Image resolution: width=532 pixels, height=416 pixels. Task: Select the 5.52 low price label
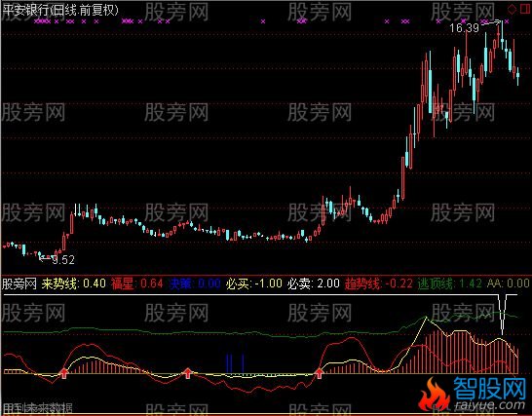[x=63, y=260]
